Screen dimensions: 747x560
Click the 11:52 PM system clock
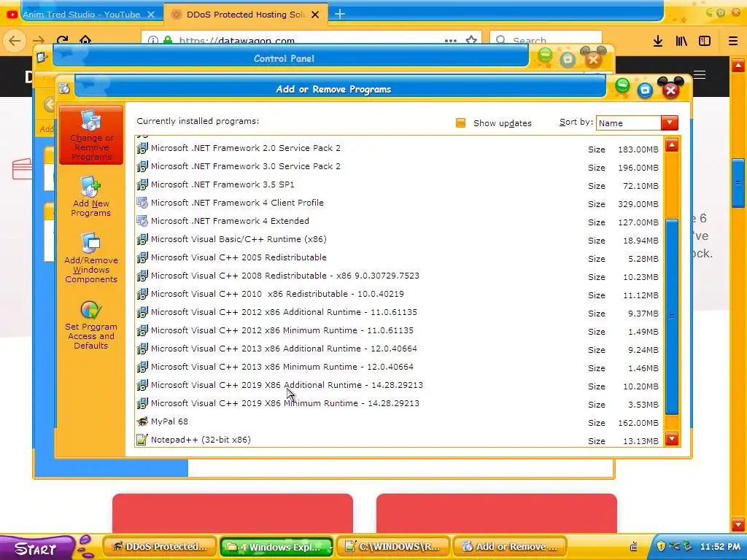click(x=720, y=547)
